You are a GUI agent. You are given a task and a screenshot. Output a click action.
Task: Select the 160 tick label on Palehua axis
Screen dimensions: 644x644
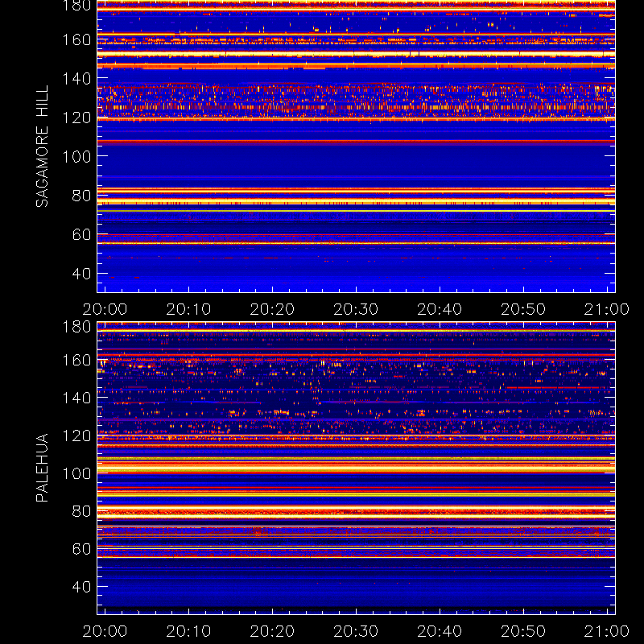click(76, 360)
